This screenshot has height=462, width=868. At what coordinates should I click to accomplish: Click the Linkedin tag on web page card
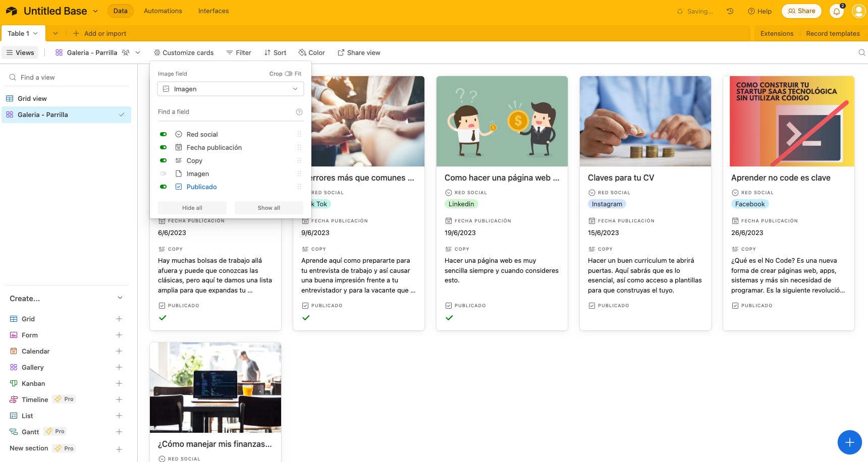461,204
